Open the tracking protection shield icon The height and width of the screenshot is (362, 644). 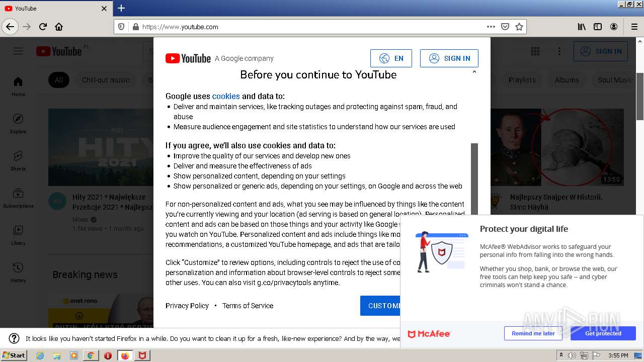click(x=121, y=27)
